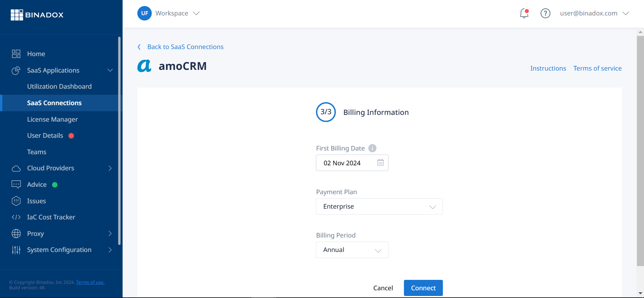The image size is (644, 298).
Task: Click the IaC Cost Tracker code icon
Action: pos(16,217)
